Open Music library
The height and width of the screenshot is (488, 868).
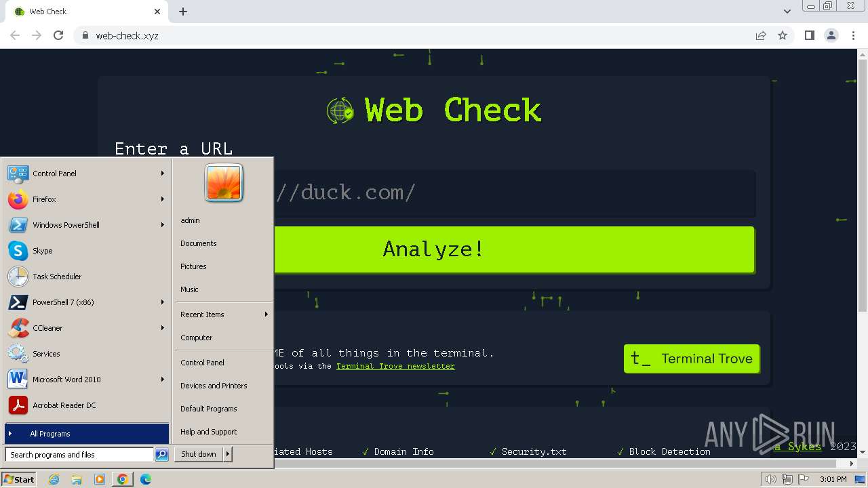click(224, 289)
